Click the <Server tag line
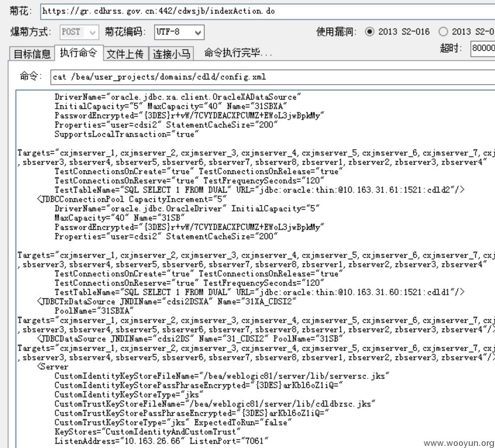The image size is (495, 448). pyautogui.click(x=52, y=366)
